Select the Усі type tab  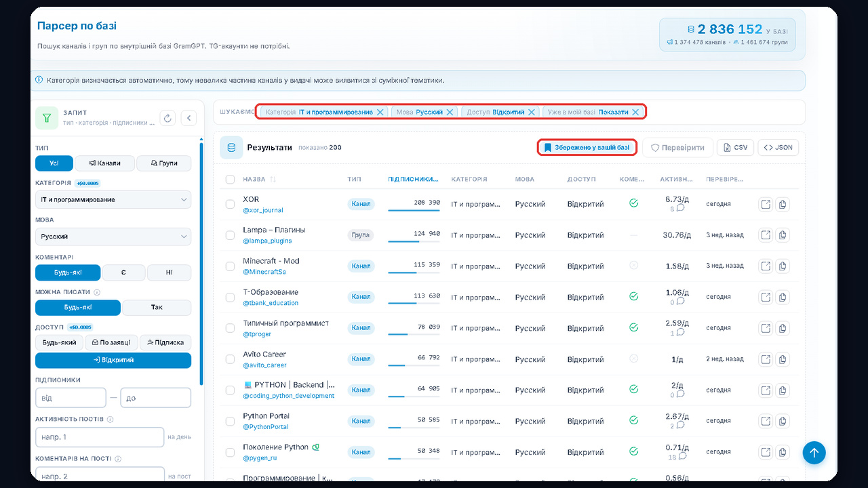(x=54, y=163)
